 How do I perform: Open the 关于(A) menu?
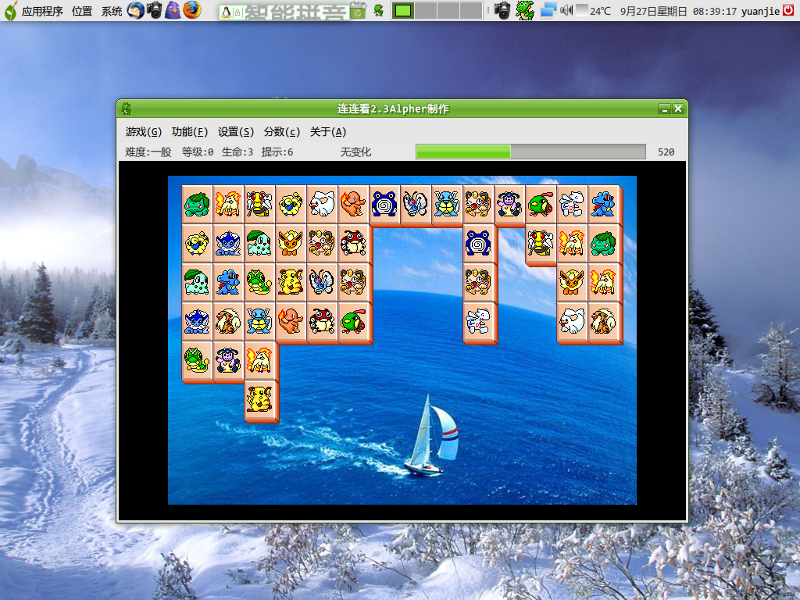click(328, 132)
